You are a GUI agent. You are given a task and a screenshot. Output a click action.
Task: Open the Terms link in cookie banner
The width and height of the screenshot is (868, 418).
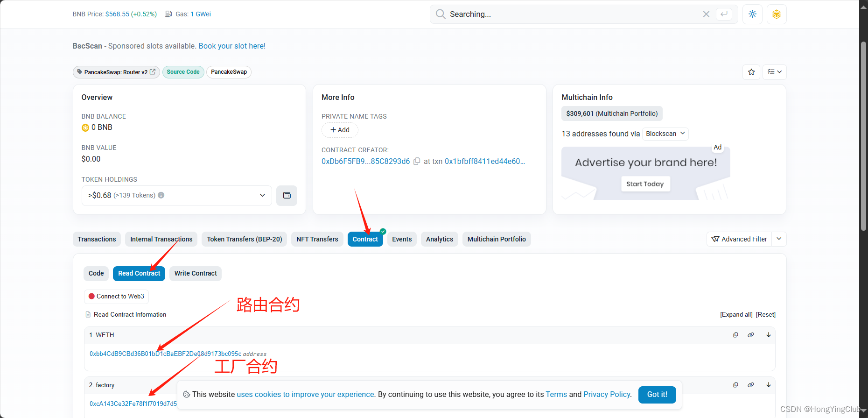(556, 395)
